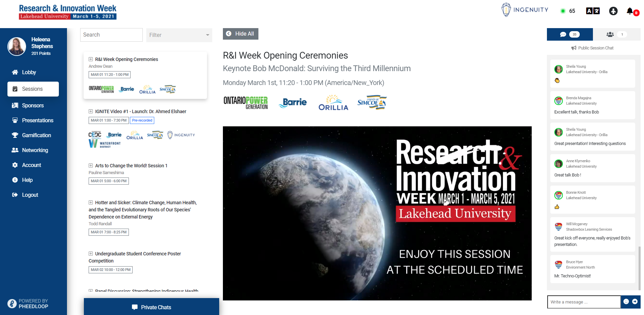
Task: Open the language translation icon
Action: (593, 11)
